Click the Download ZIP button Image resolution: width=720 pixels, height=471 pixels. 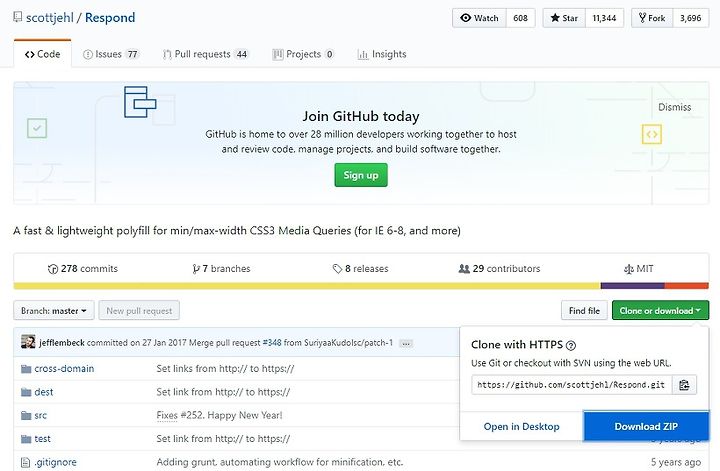tap(646, 426)
